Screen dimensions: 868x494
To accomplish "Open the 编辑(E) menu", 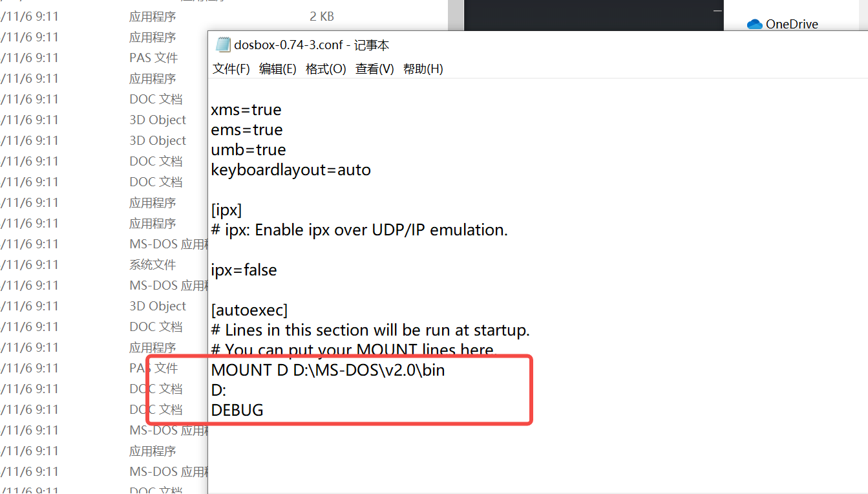I will click(278, 69).
